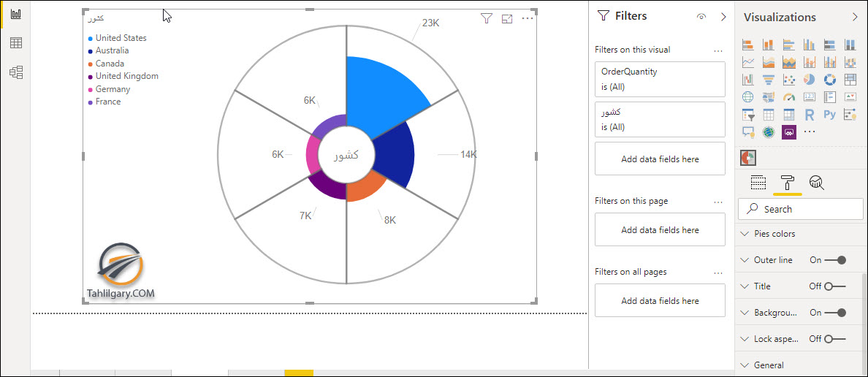This screenshot has width=868, height=377.
Task: Turn on the Title toggle
Action: point(835,286)
